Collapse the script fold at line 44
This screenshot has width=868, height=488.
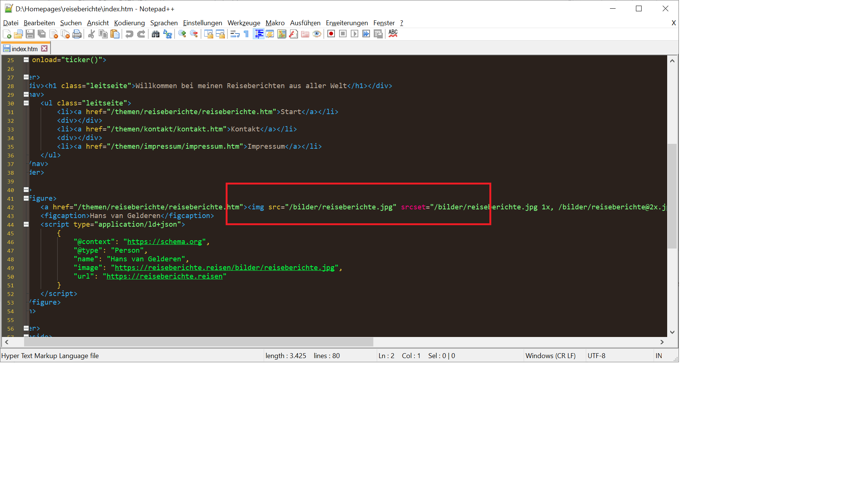point(26,224)
